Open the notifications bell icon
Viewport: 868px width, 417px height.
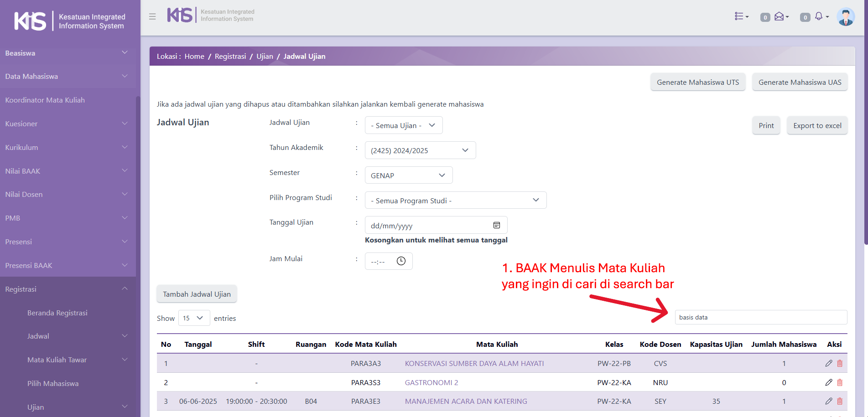coord(820,16)
